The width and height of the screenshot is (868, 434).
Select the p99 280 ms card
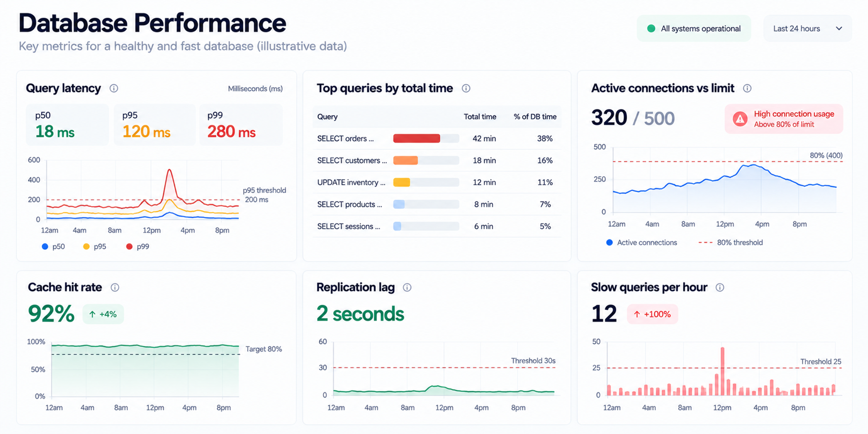(241, 125)
